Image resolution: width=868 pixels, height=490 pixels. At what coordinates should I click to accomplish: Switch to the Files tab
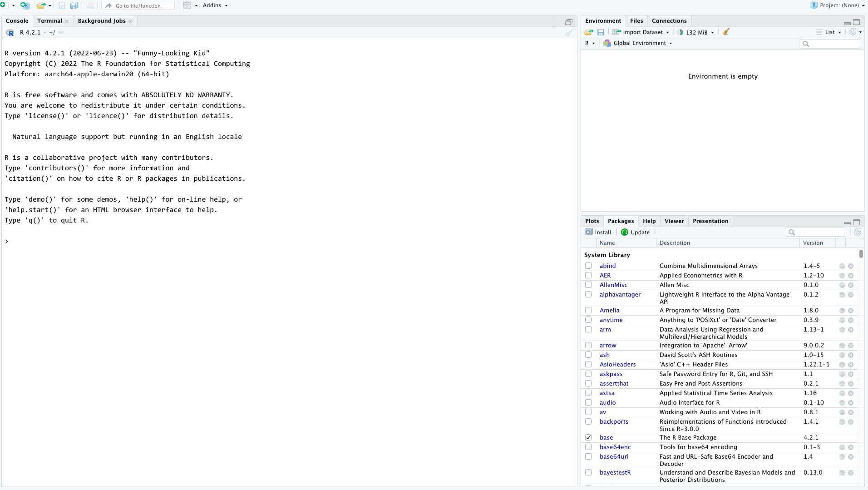point(636,21)
